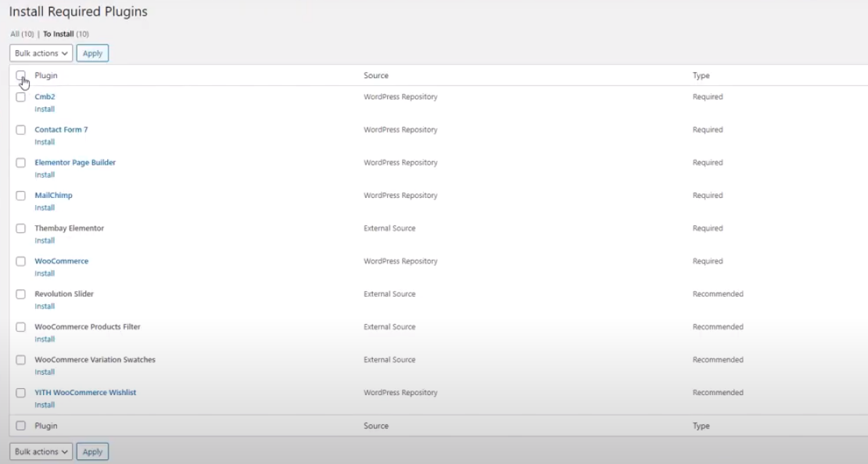The height and width of the screenshot is (464, 868).
Task: Click the Source column header at top
Action: click(x=376, y=75)
